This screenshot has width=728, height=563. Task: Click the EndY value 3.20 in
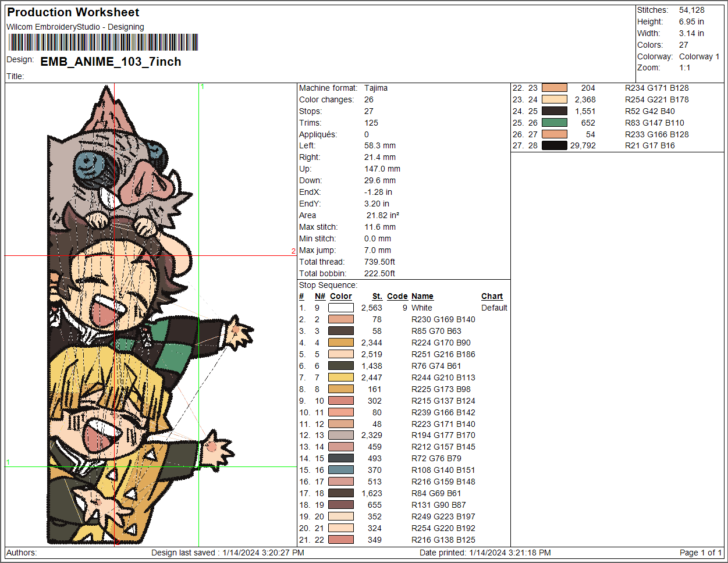click(377, 204)
